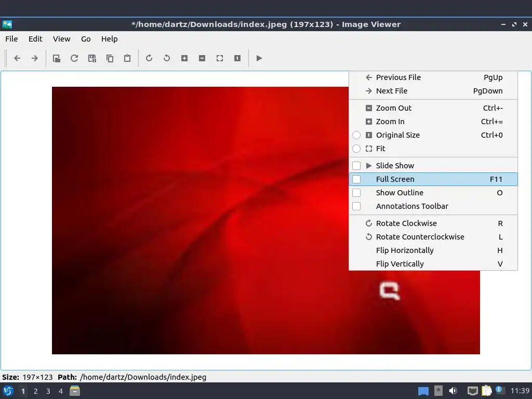532x399 pixels.
Task: Click the Rotate Clockwise toolbar icon
Action: tap(149, 58)
